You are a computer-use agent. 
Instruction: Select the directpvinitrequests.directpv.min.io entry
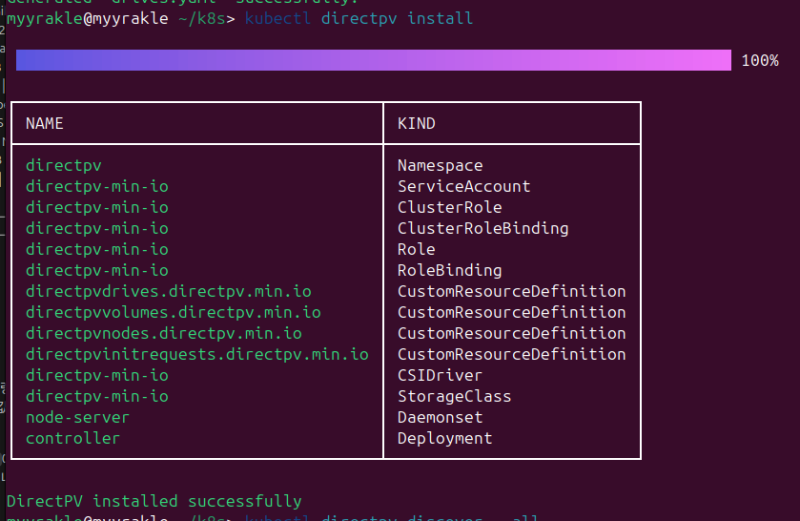click(x=197, y=355)
